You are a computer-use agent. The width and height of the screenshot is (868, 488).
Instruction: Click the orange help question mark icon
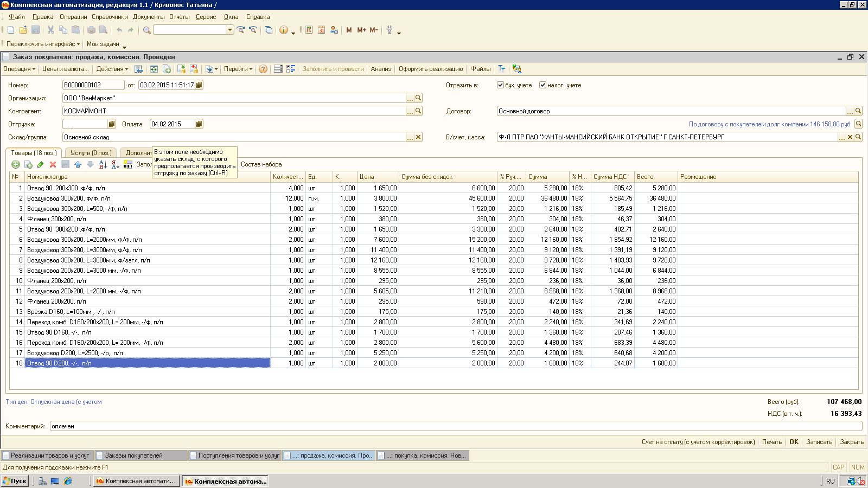click(263, 69)
